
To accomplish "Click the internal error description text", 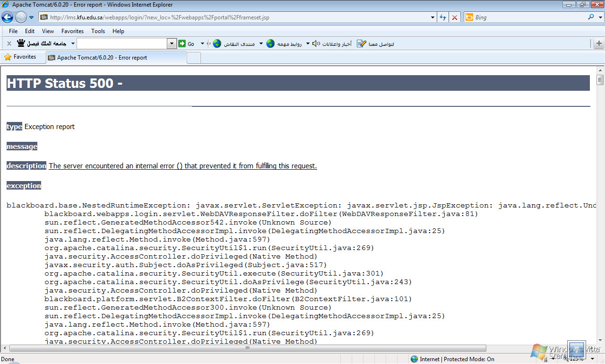I will [x=183, y=166].
